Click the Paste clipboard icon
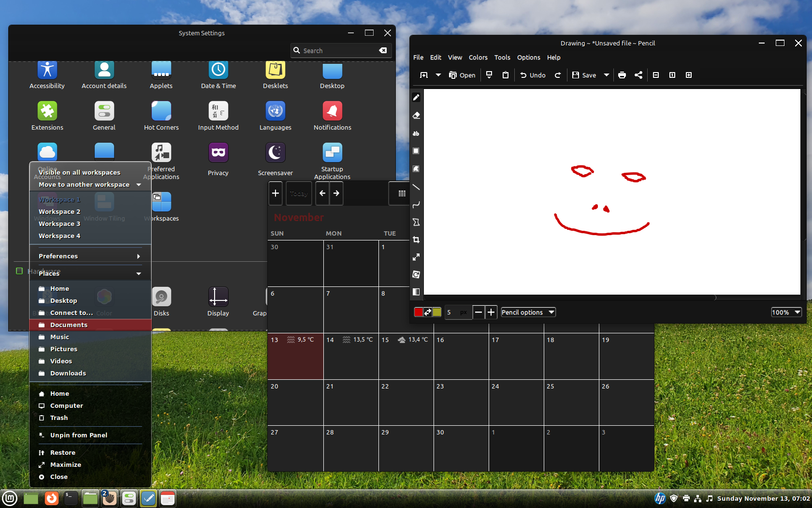This screenshot has height=508, width=812. [x=506, y=75]
